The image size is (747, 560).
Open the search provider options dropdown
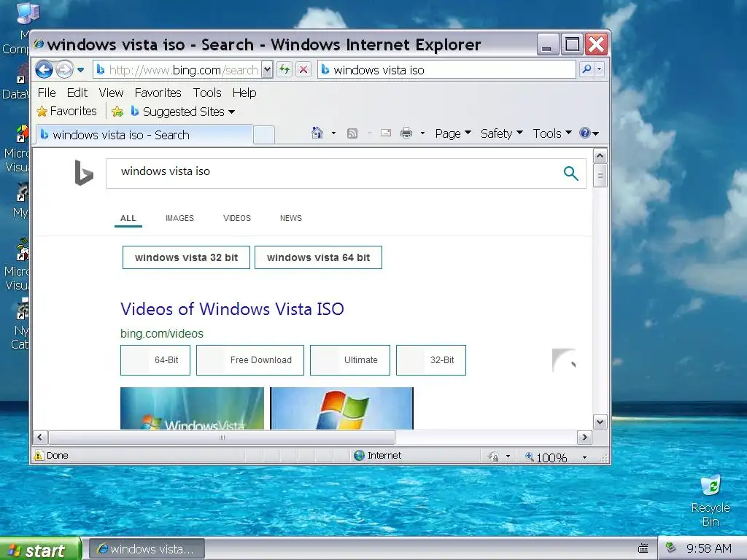(x=600, y=69)
